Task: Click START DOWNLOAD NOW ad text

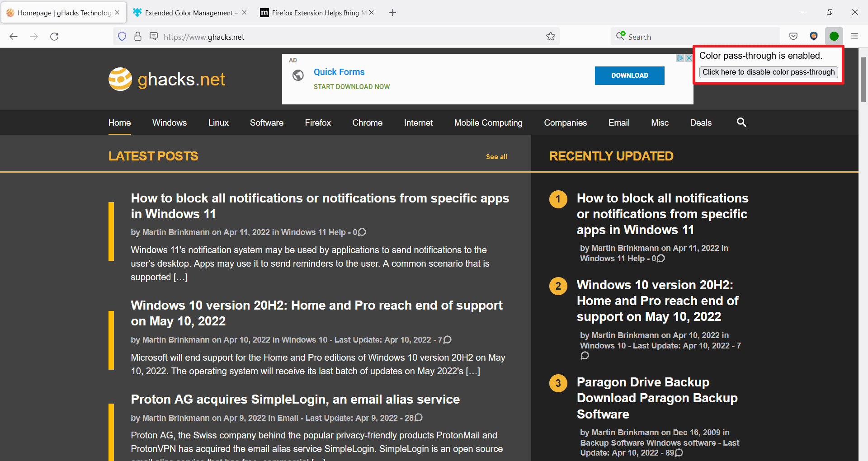Action: 351,87
